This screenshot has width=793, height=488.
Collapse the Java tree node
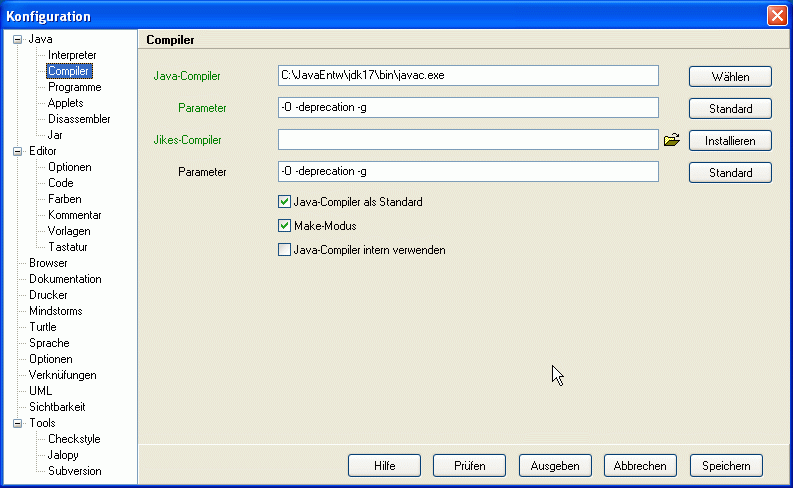(x=18, y=39)
